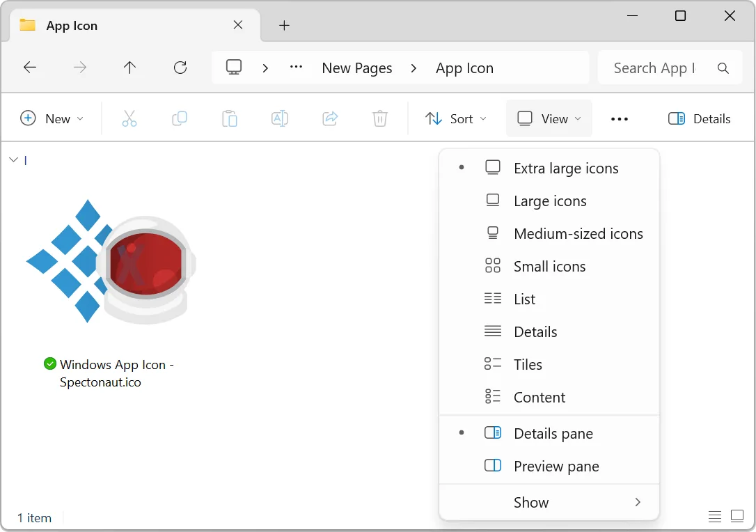Click the Delete trash bin icon
This screenshot has height=532, width=756.
pos(380,119)
